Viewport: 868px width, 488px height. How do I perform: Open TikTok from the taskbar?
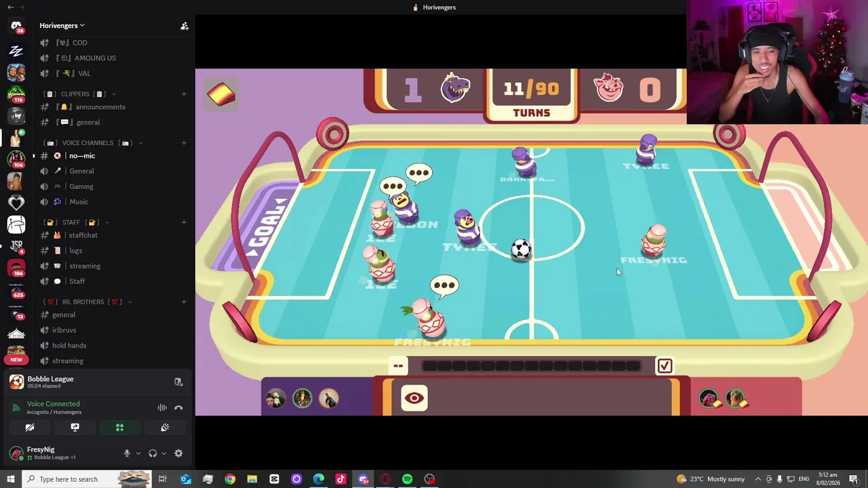[x=340, y=479]
